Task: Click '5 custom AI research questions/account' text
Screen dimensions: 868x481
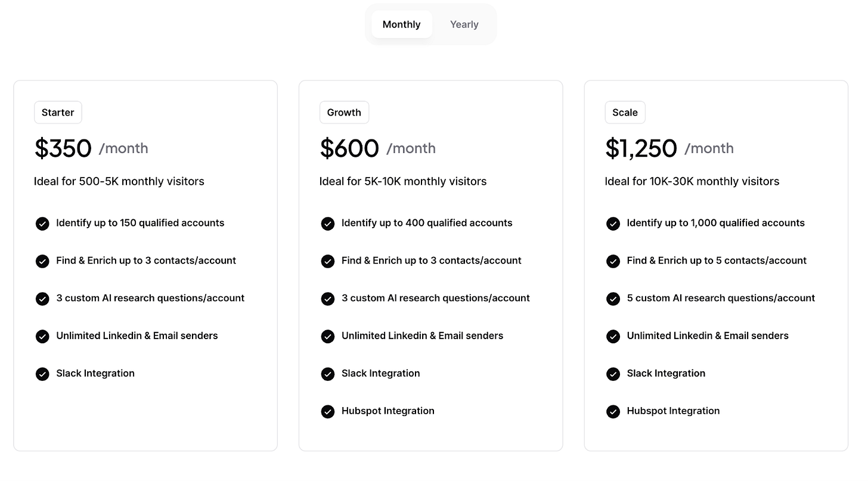Action: point(721,298)
